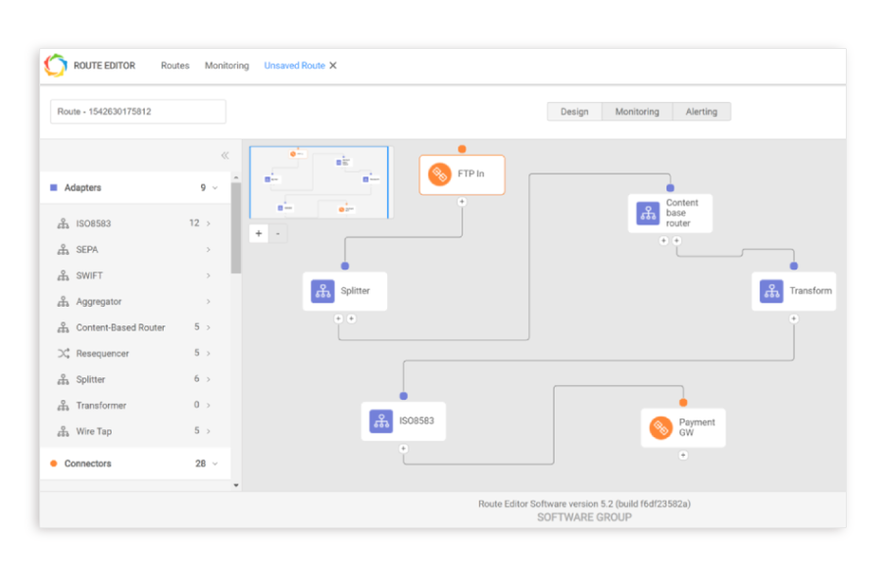
Task: Click the Adapters section header label
Action: coord(82,188)
